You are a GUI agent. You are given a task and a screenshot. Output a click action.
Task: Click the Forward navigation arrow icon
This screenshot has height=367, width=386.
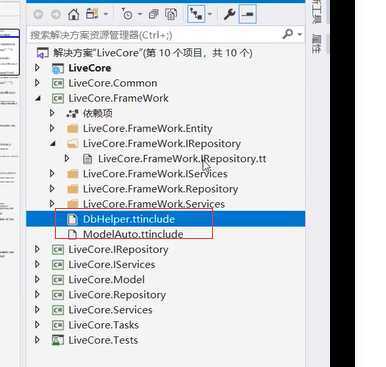tap(56, 14)
